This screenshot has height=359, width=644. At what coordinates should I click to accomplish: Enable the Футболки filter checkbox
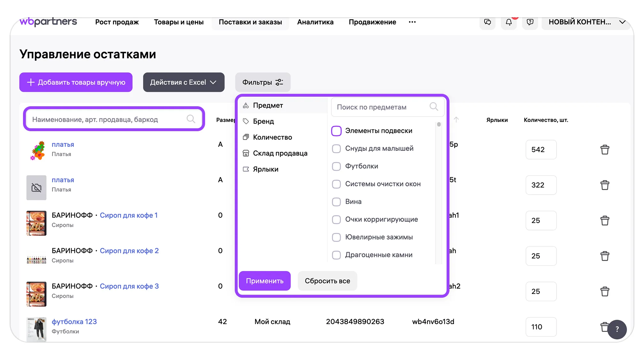pos(336,166)
